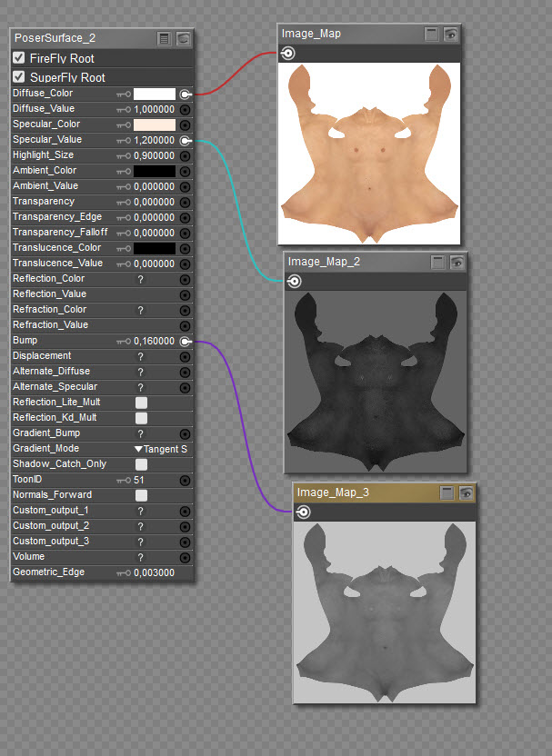Open Specular_Color peach color swatch
The width and height of the screenshot is (552, 756).
pyautogui.click(x=155, y=124)
